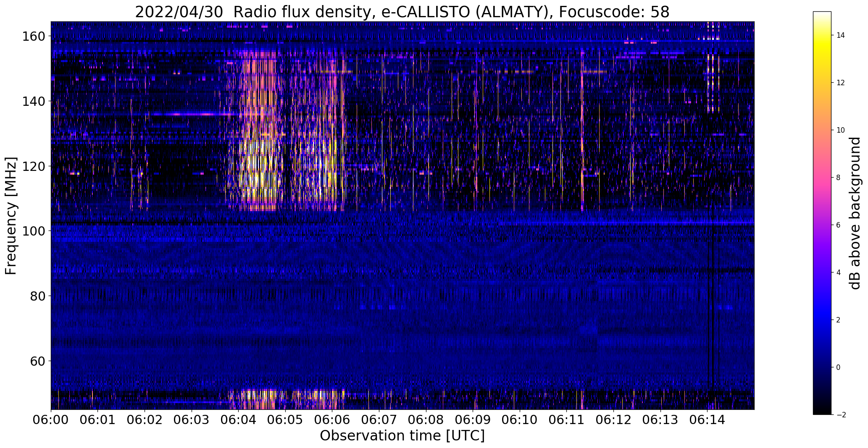Click the colorbar tick label 4
Viewport: 868px width, 448px height.
pyautogui.click(x=839, y=272)
